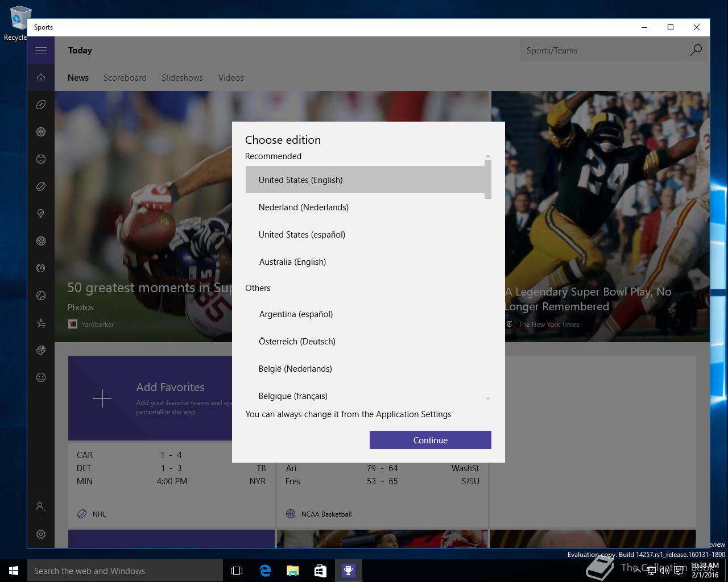728x582 pixels.
Task: Click the plus icon on Add Favorites
Action: (x=102, y=398)
